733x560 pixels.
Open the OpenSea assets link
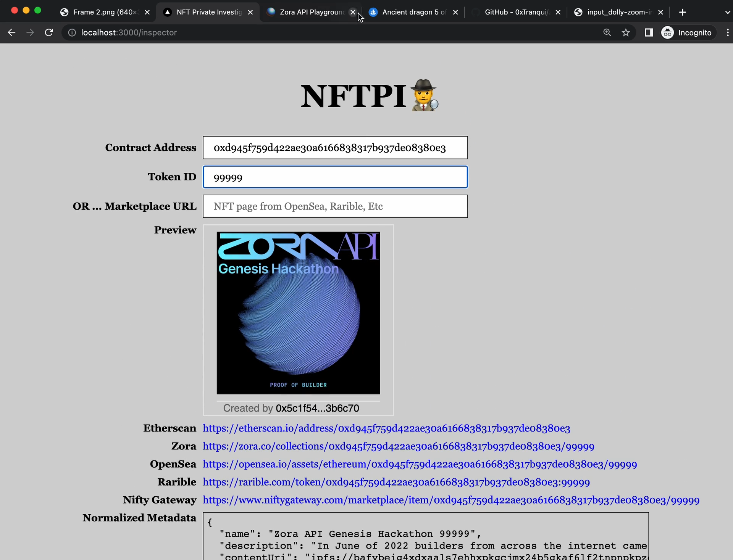click(x=420, y=464)
